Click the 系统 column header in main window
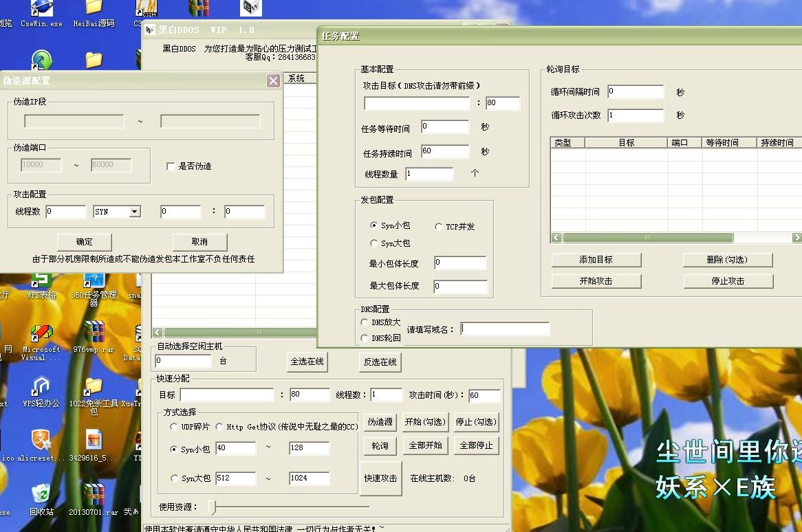Image resolution: width=802 pixels, height=532 pixels. [300, 78]
